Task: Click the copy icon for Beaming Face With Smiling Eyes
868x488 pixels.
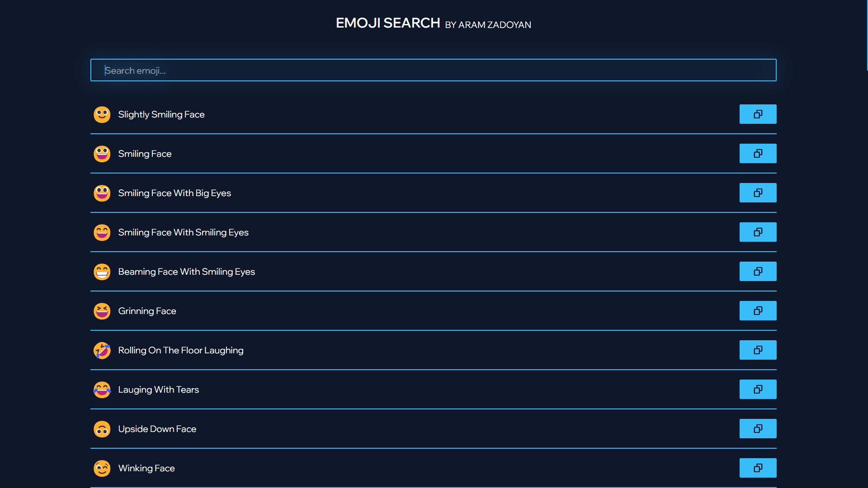Action: tap(758, 271)
